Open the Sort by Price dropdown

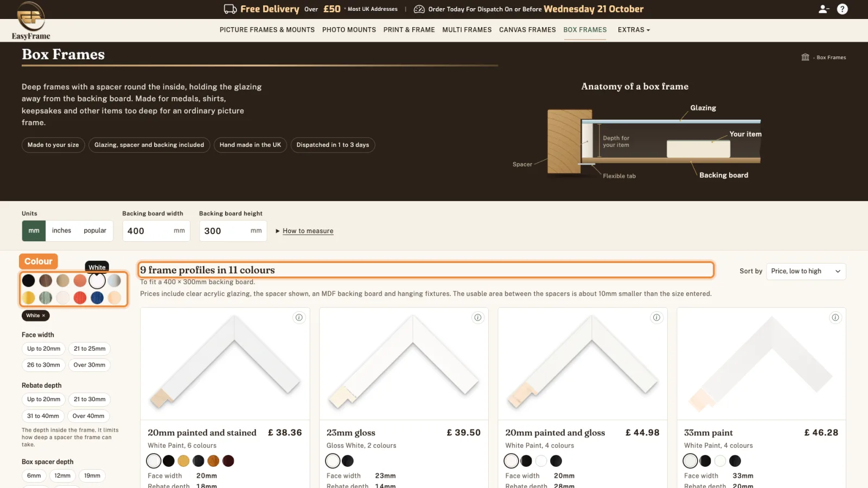(806, 271)
